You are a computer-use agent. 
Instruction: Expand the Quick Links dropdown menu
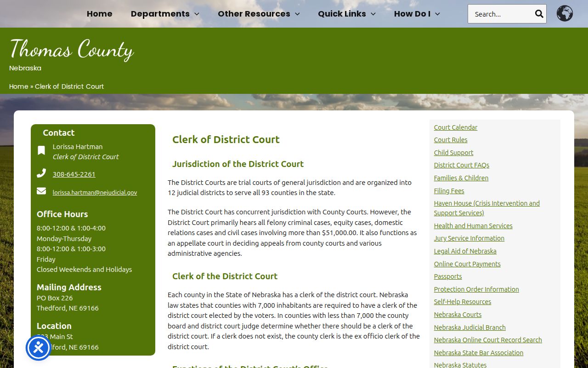347,14
